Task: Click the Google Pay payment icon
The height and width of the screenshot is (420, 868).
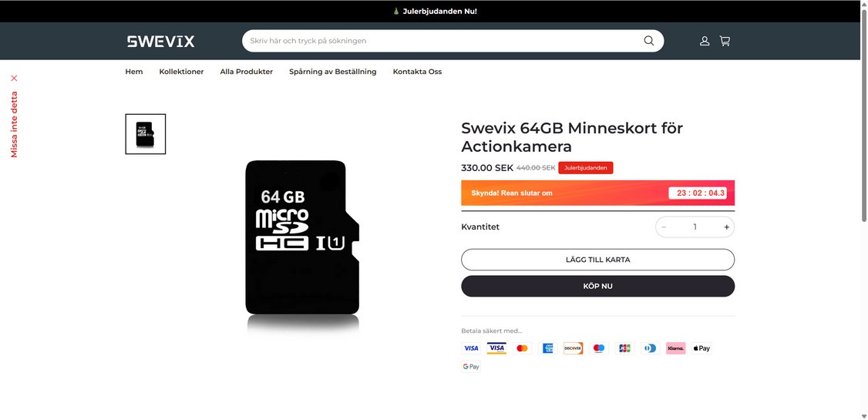Action: pos(471,366)
